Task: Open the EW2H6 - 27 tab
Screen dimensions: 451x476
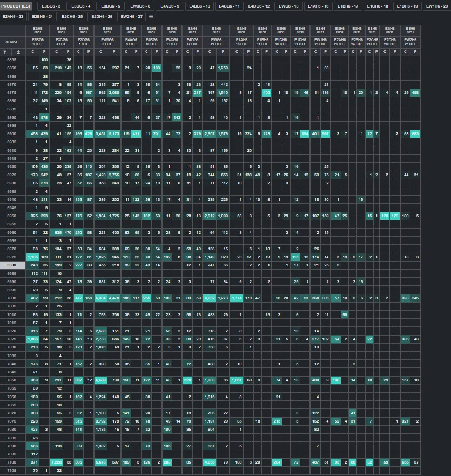Action: 131,16
